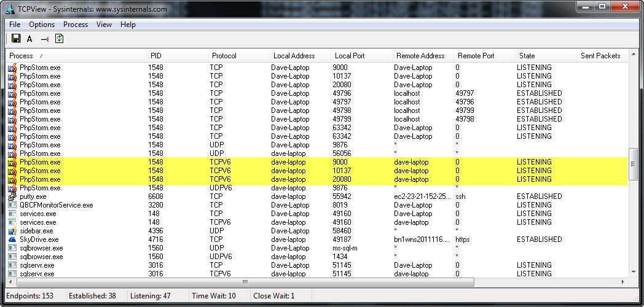Click the services.exe icon in the TCPV6 row
The height and width of the screenshot is (307, 644).
(12, 222)
